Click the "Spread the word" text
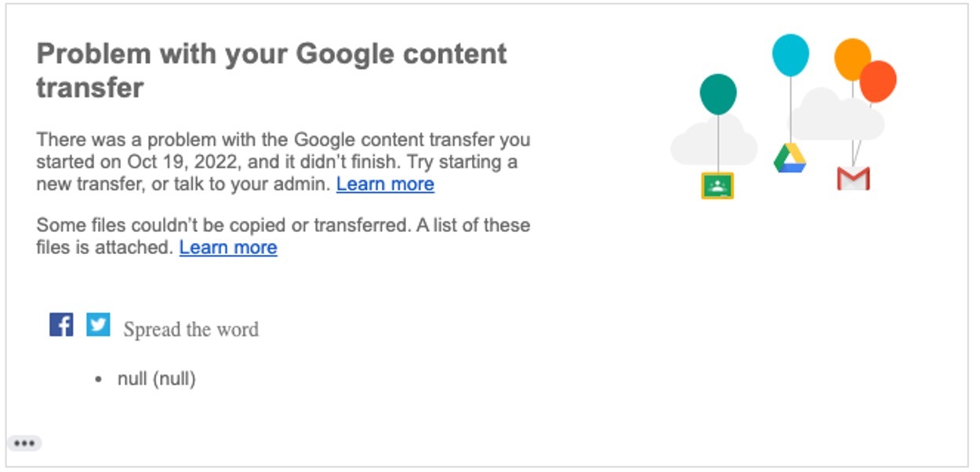Viewport: 980px width, 472px height. [x=191, y=329]
